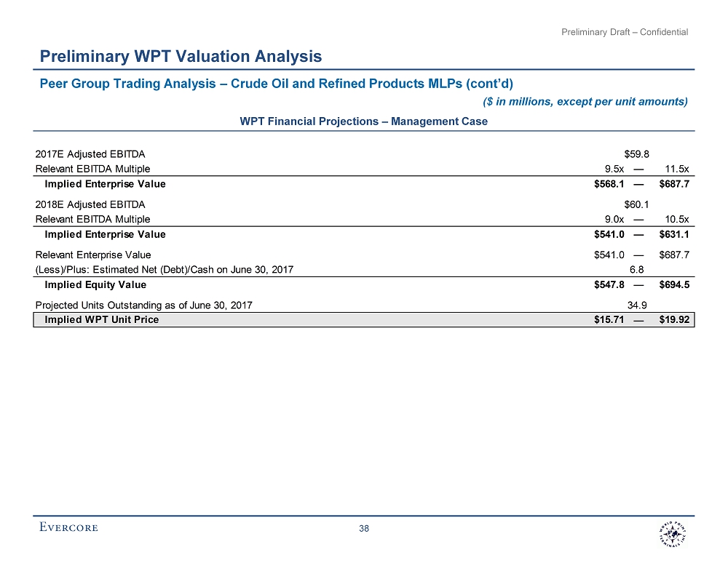Click the Peer Group Trading Analysis subtitle
Image resolution: width=728 pixels, height=563 pixels.
(277, 82)
